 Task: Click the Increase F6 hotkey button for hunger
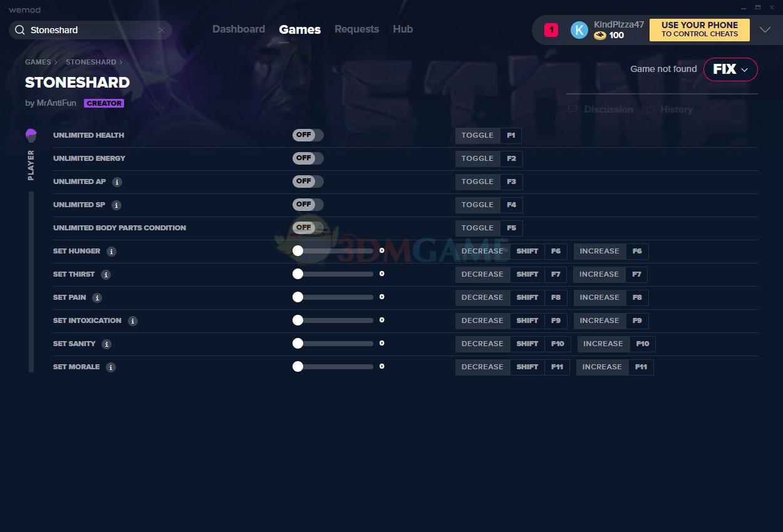[x=611, y=252]
